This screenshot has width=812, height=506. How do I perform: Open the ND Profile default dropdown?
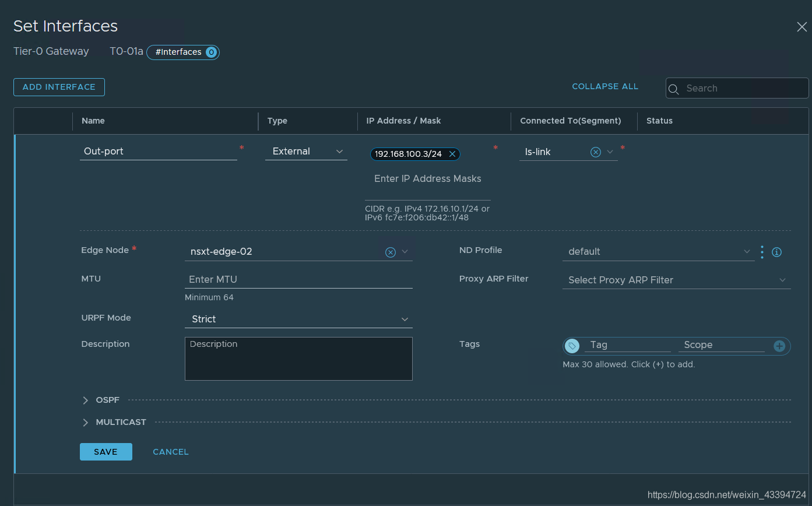tap(659, 252)
